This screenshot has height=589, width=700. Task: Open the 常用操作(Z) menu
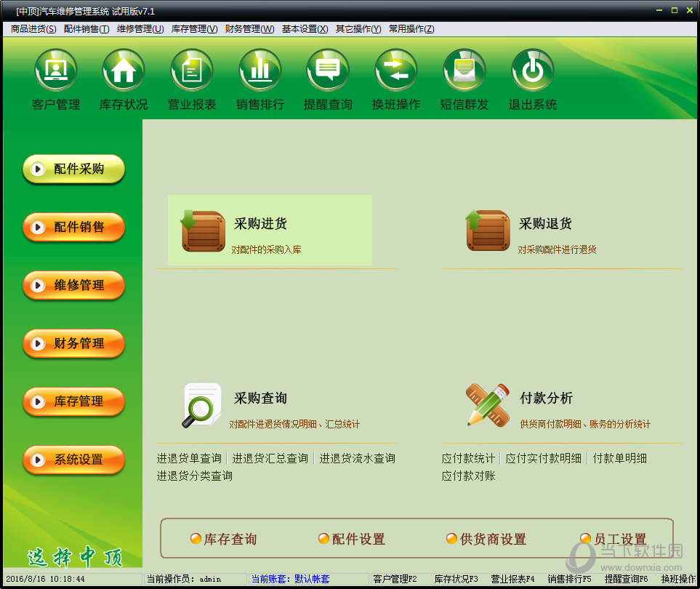pos(411,29)
